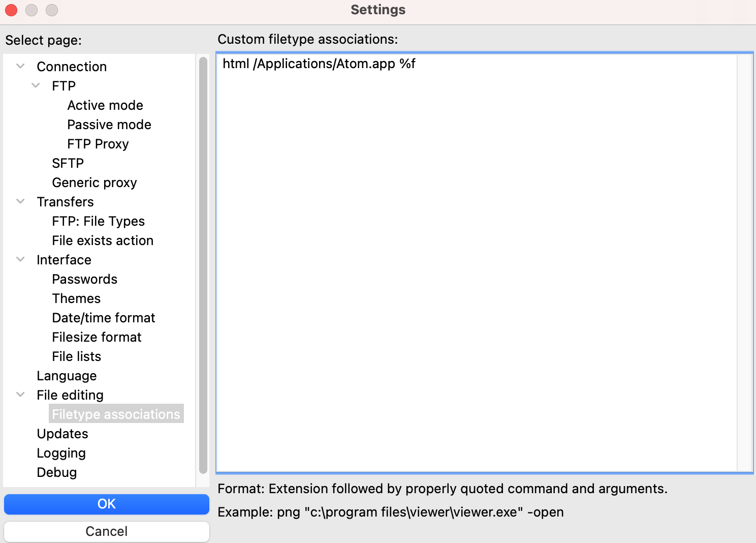Switch to the Themes page

77,298
